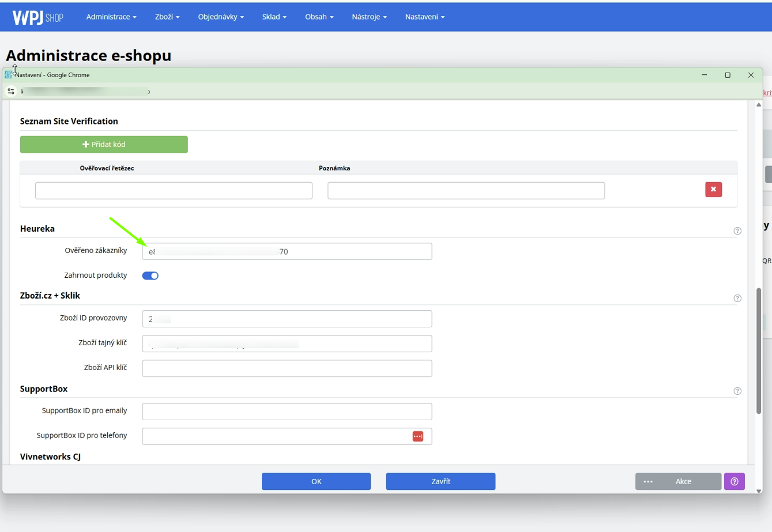Click the Zboží ID provozovny field
Image resolution: width=772 pixels, height=532 pixels.
[287, 319]
